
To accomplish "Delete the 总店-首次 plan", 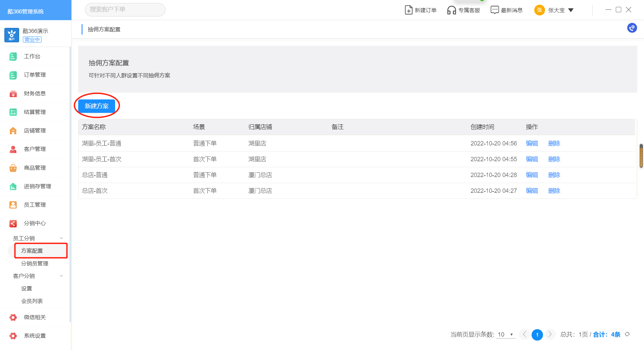I will point(554,191).
